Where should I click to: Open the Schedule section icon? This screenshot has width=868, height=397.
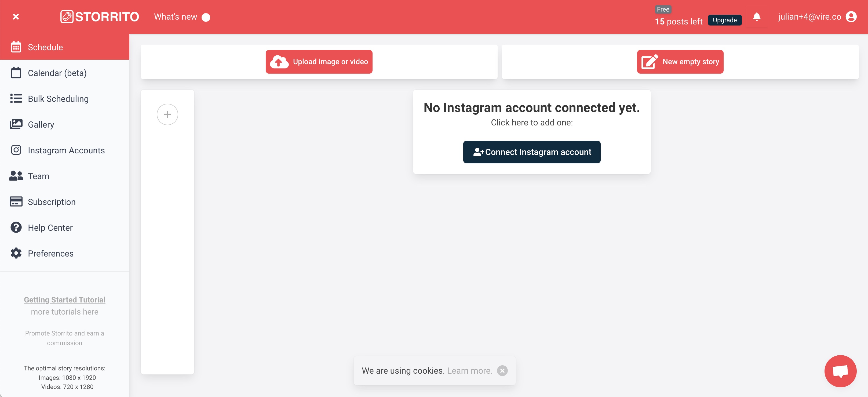click(x=16, y=47)
